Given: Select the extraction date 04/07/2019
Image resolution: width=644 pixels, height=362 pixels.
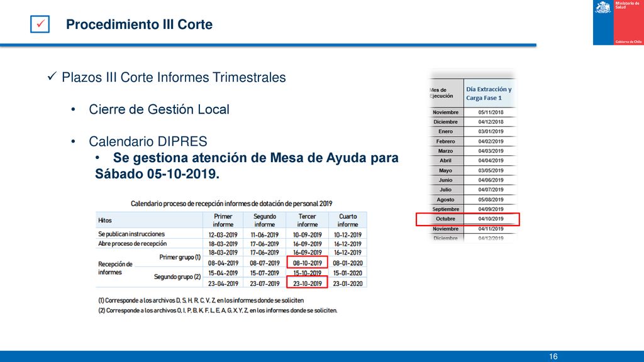Looking at the screenshot, I should (491, 190).
